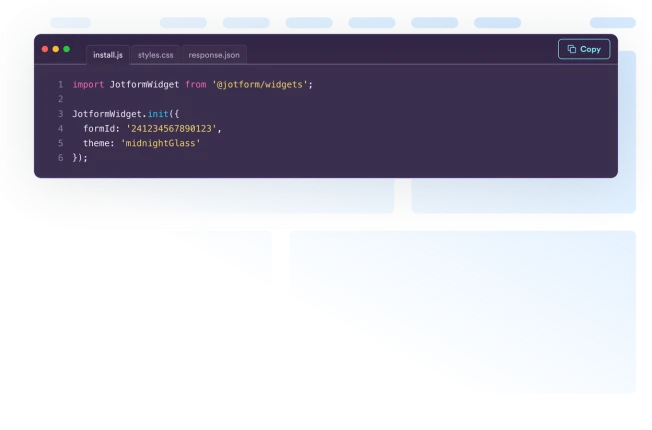The image size is (652, 430).
Task: Click the 'init' method name
Action: (158, 114)
